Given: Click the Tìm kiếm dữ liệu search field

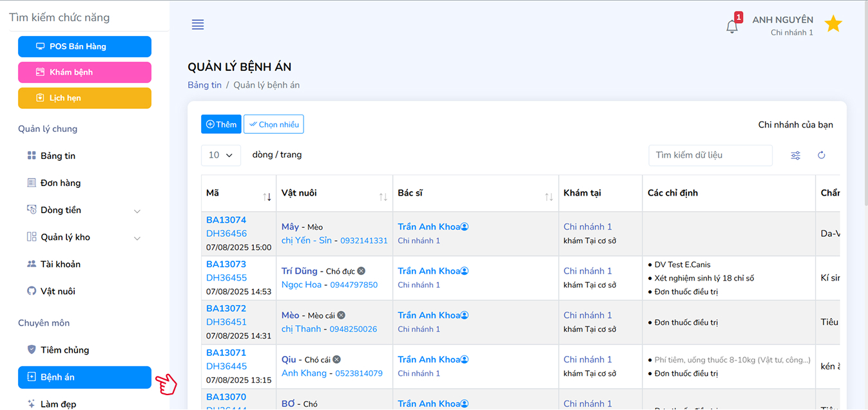Looking at the screenshot, I should coord(710,155).
